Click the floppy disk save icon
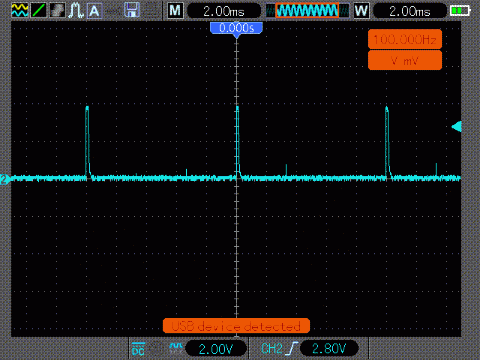The image size is (480, 360). [132, 10]
